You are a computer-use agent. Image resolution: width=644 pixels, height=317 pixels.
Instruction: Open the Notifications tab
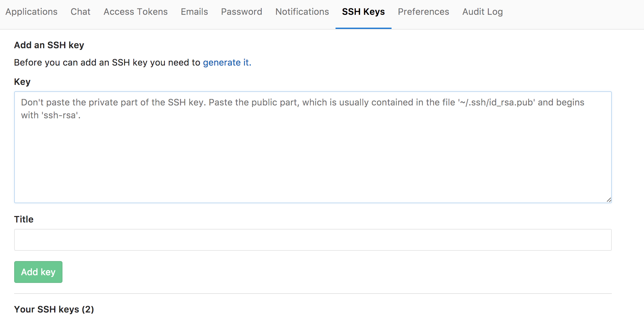[302, 12]
